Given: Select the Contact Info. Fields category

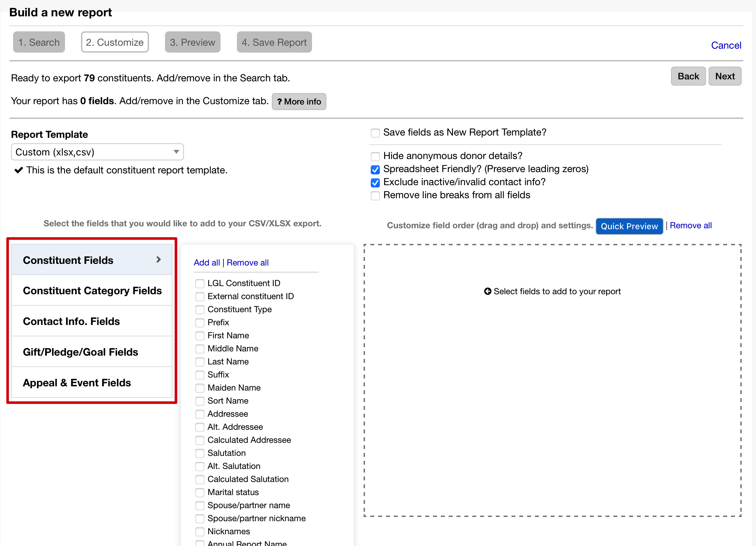Looking at the screenshot, I should (x=92, y=321).
